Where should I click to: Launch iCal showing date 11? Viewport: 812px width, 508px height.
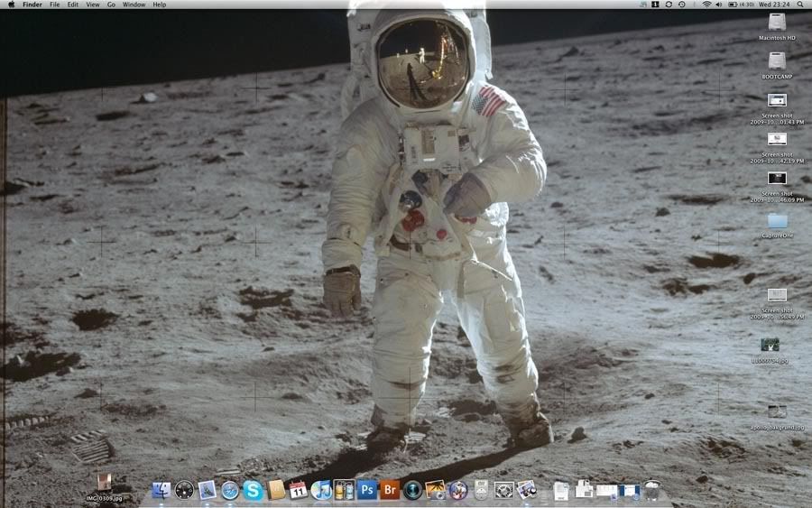[299, 489]
